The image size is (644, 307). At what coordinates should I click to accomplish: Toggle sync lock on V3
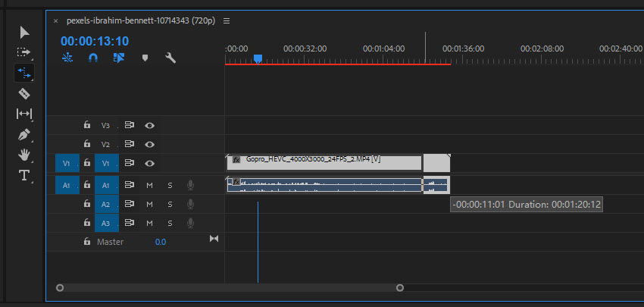(130, 125)
